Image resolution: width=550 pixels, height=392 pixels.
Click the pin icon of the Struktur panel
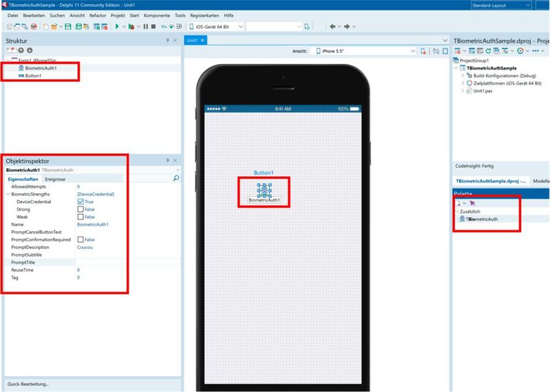tap(167, 41)
